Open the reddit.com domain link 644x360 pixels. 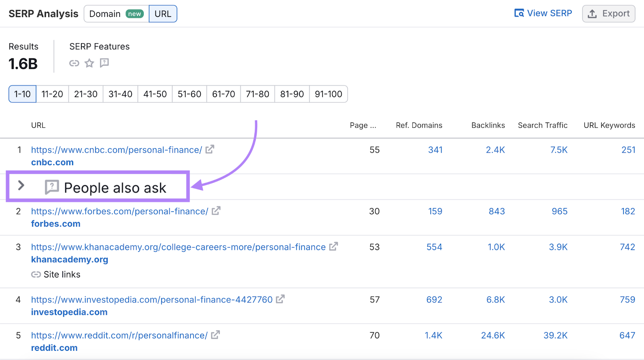coord(54,348)
